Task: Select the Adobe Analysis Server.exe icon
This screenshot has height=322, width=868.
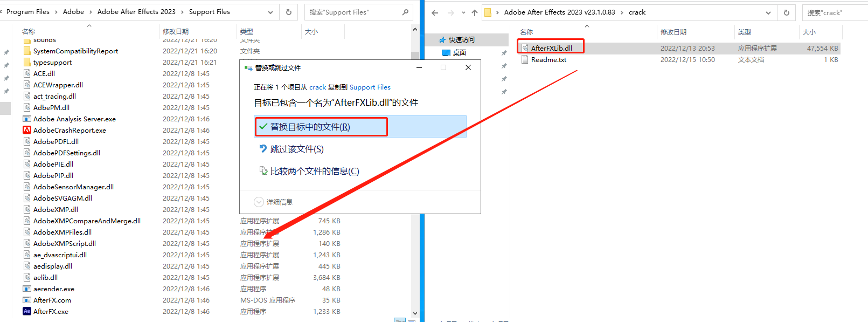Action: coord(27,119)
